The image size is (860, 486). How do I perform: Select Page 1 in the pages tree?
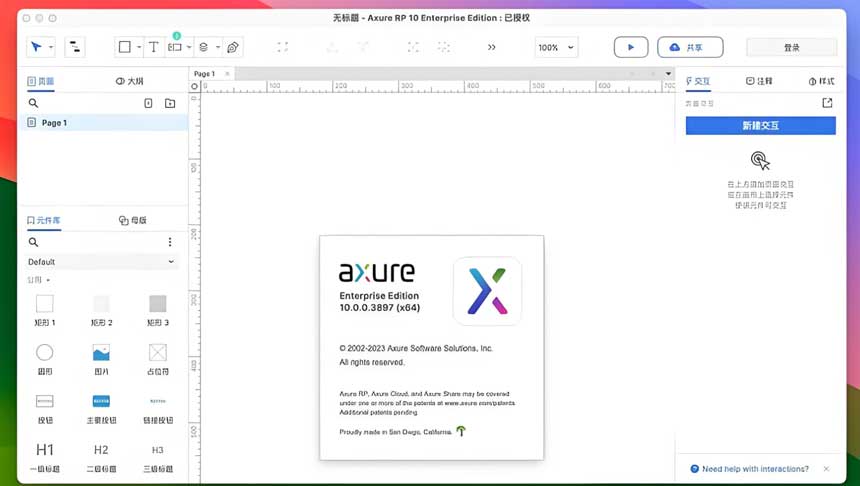click(x=54, y=122)
